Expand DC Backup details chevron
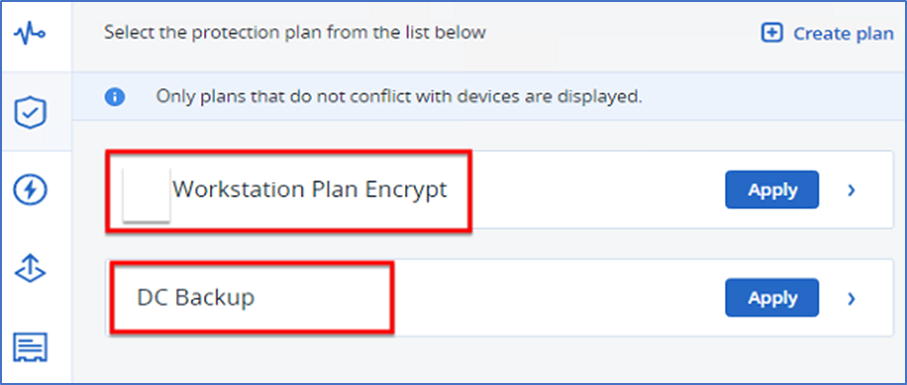This screenshot has width=907, height=385. [851, 298]
